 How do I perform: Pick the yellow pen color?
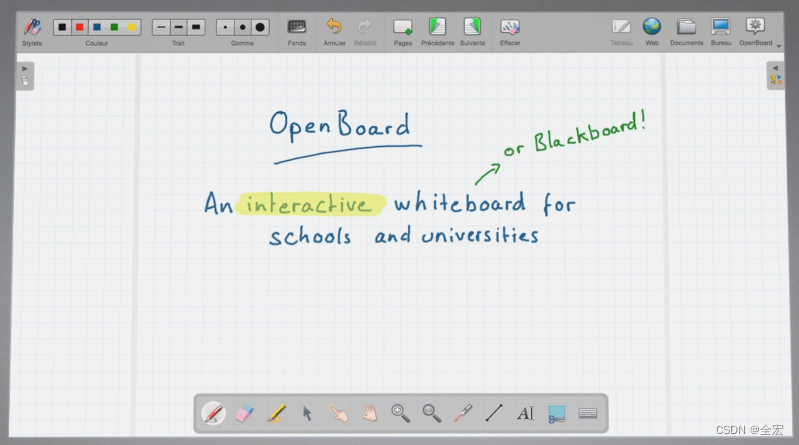(x=131, y=27)
